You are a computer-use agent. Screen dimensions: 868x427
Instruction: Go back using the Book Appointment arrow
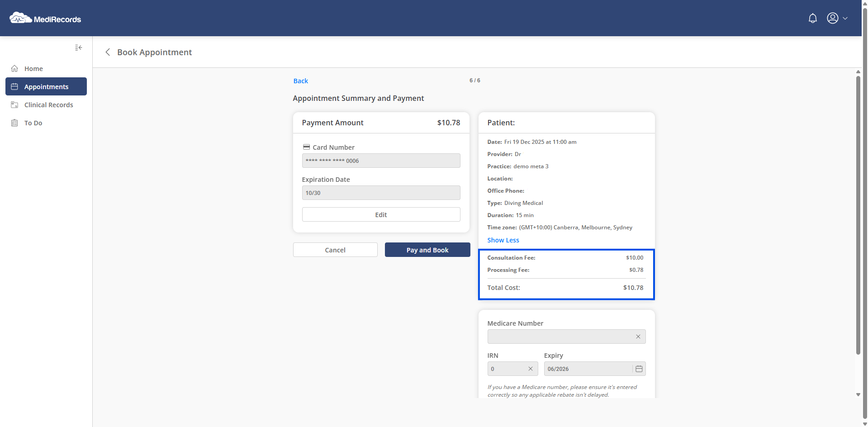[x=108, y=52]
